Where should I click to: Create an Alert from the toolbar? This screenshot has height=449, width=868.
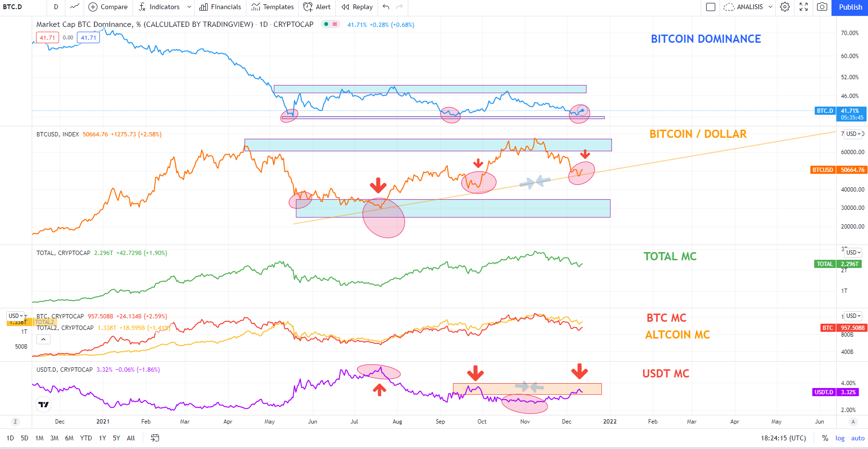click(x=317, y=7)
